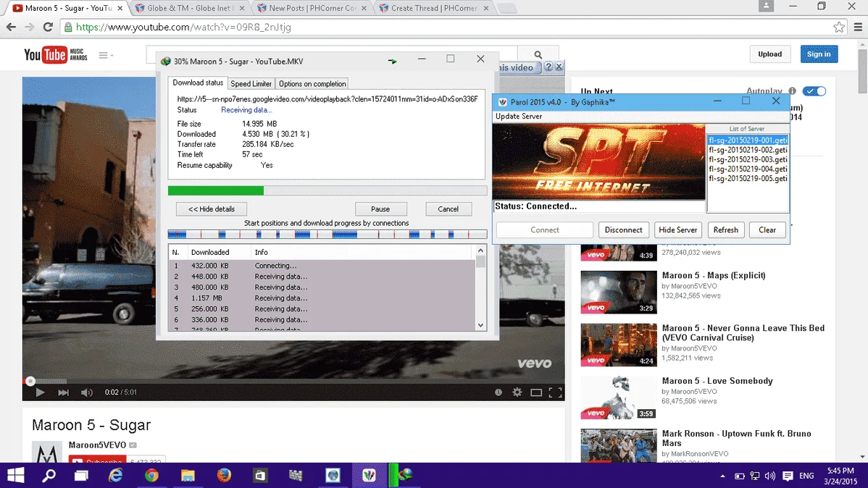Play the Maroon 5 Sugar video

coord(40,392)
